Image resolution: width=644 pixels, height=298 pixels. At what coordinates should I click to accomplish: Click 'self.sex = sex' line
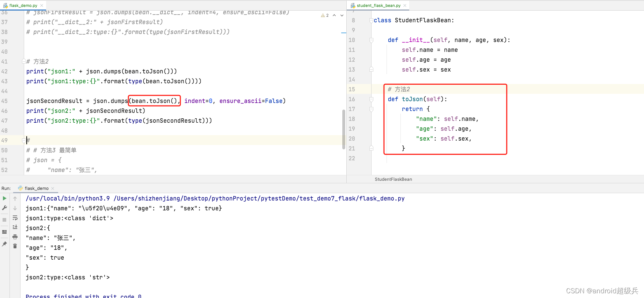(426, 70)
